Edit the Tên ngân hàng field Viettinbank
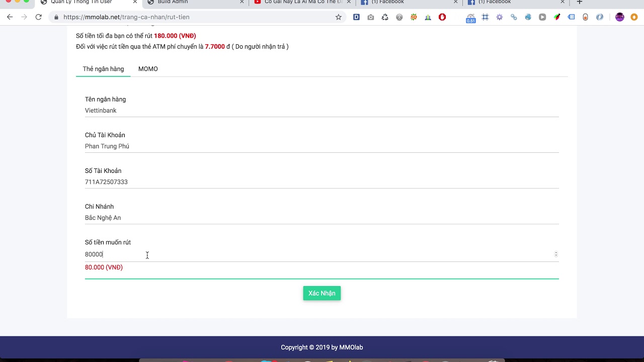The image size is (644, 362). tap(322, 111)
